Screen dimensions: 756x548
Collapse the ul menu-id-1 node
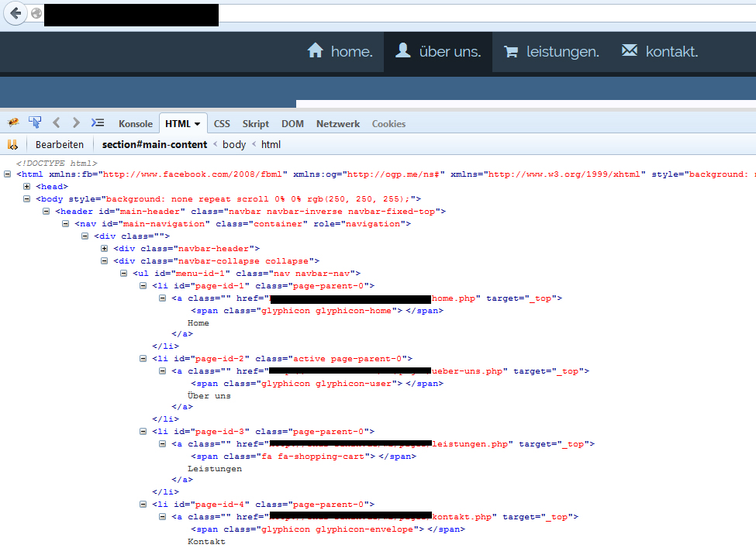point(123,273)
